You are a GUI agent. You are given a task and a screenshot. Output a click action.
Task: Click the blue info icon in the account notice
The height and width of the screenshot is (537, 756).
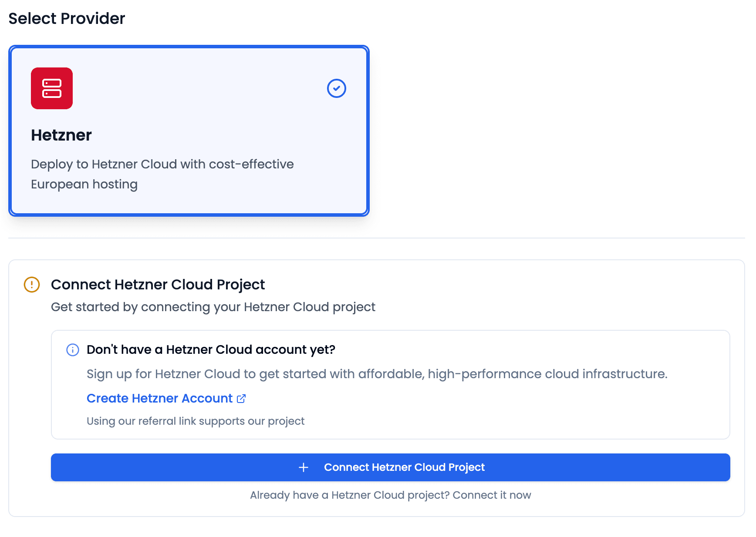pos(72,350)
